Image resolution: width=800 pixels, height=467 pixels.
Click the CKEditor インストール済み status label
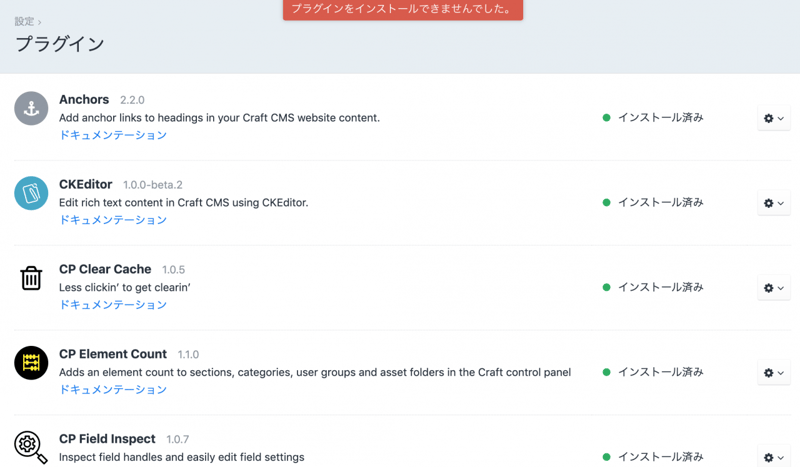(x=660, y=203)
